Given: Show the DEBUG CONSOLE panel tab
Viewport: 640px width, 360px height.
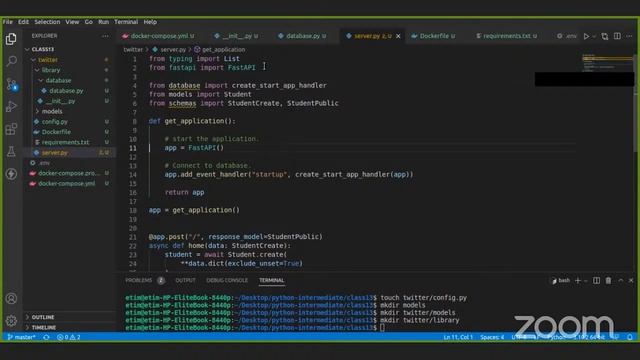Looking at the screenshot, I should (227, 280).
